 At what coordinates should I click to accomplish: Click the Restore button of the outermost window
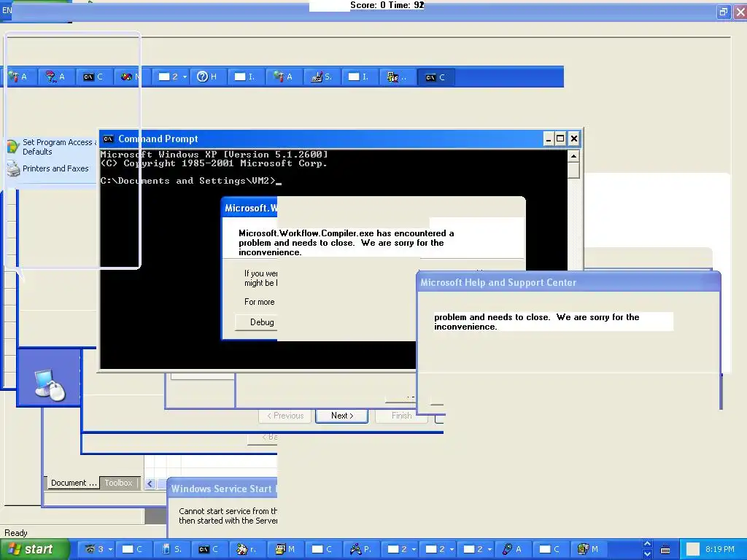(x=723, y=12)
